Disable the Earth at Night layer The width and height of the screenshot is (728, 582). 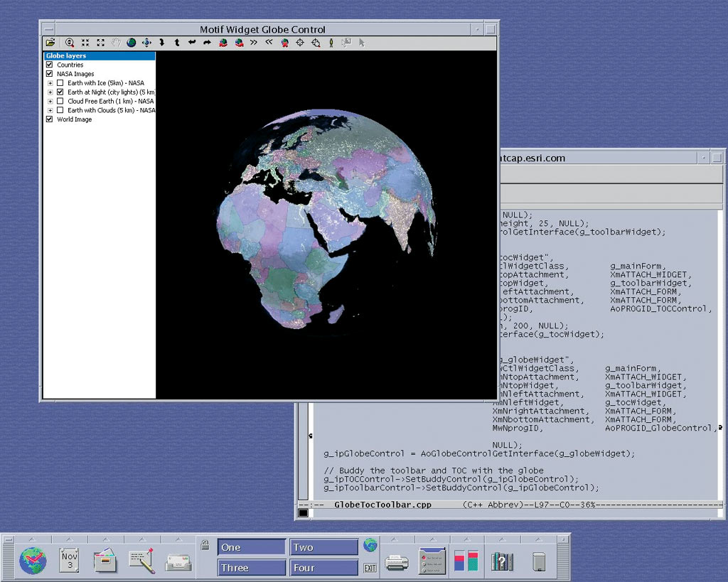60,92
